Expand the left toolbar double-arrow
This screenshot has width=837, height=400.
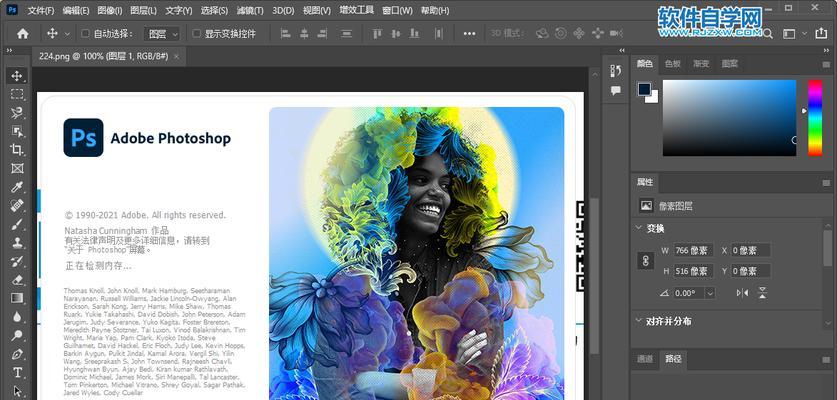coord(9,50)
